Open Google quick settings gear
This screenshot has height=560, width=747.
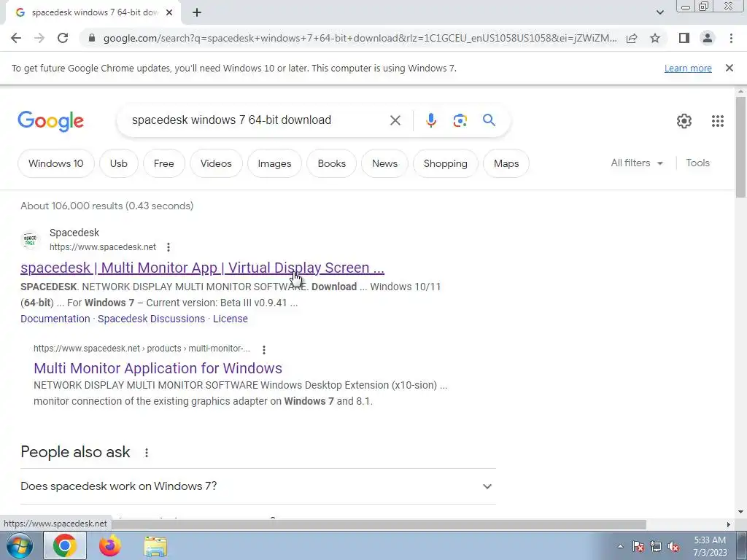(x=684, y=121)
